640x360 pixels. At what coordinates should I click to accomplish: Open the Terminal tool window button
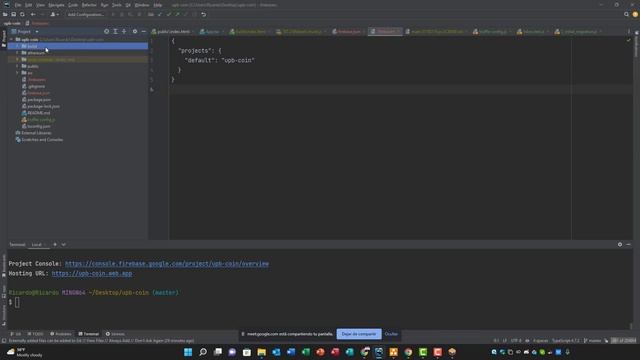(x=89, y=334)
